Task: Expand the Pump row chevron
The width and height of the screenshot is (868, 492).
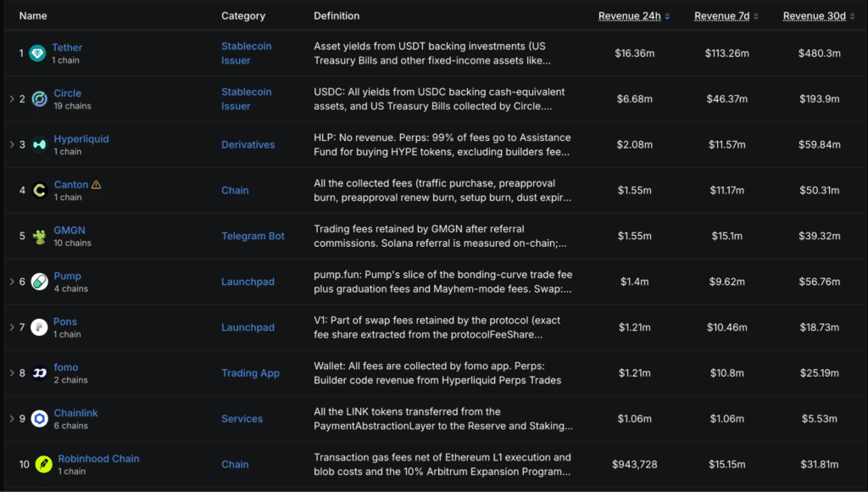Action: coord(12,282)
